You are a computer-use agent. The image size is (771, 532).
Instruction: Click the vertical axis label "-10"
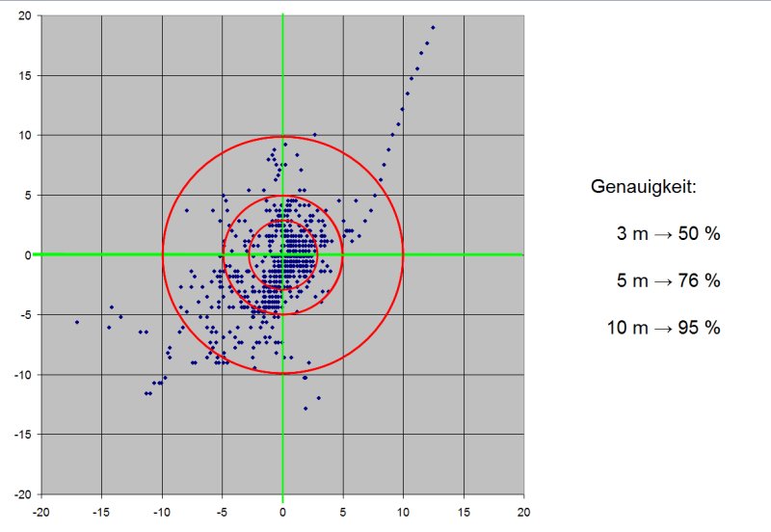(22, 375)
